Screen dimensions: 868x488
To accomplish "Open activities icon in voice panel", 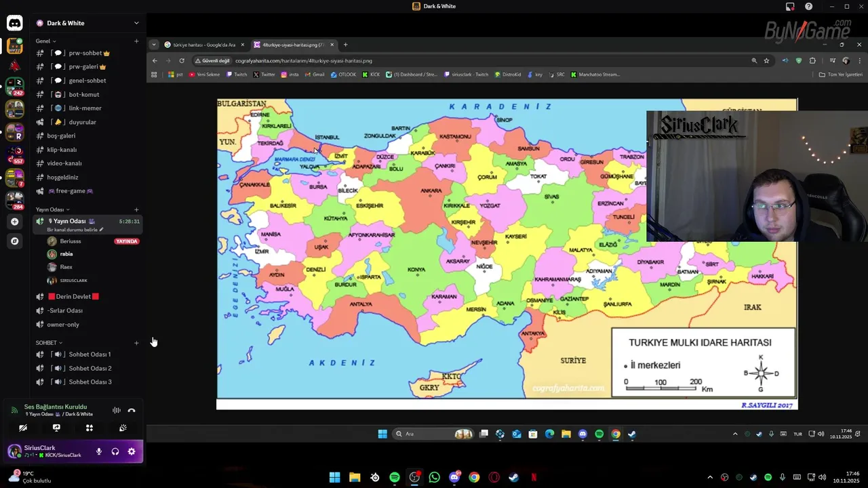I will pos(90,428).
